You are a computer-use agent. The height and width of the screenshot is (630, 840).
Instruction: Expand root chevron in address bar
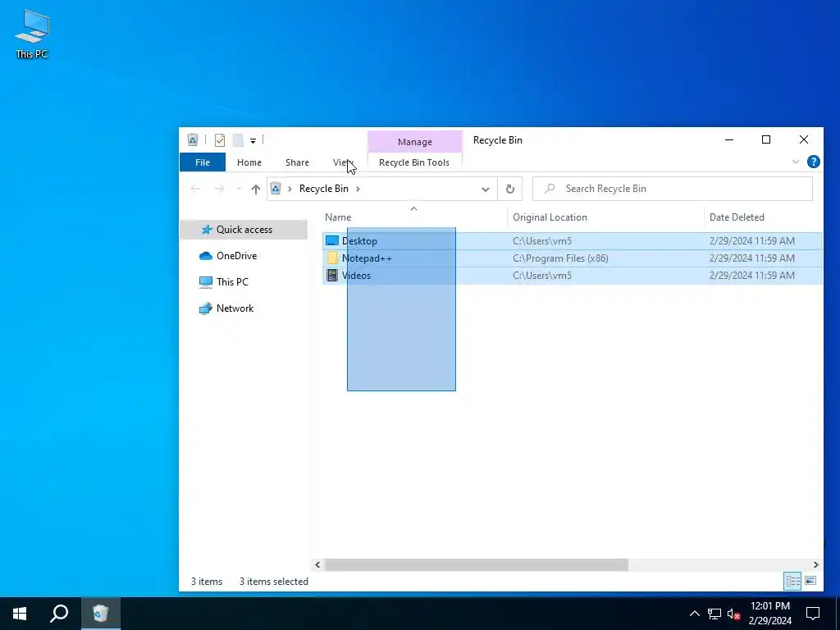click(x=290, y=189)
